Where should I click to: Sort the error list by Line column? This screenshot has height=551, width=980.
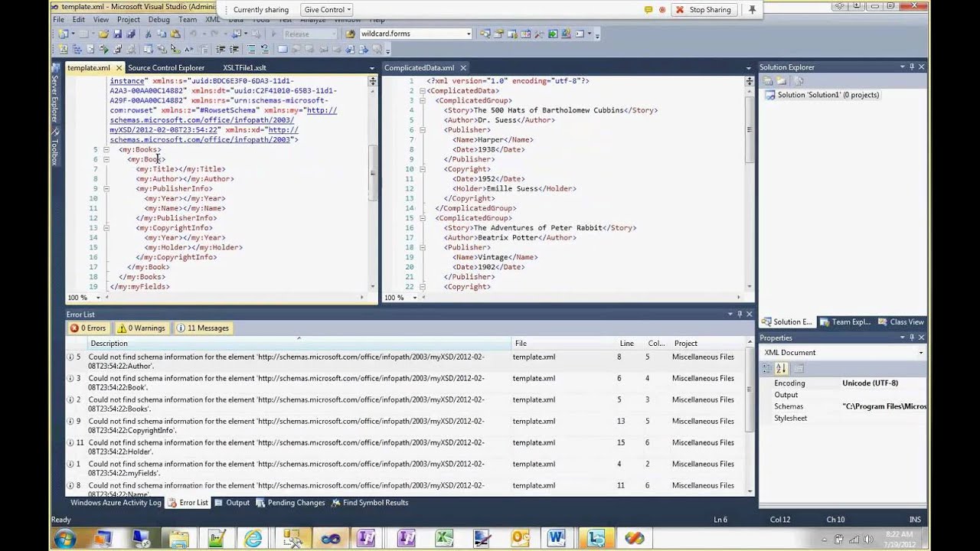click(631, 344)
